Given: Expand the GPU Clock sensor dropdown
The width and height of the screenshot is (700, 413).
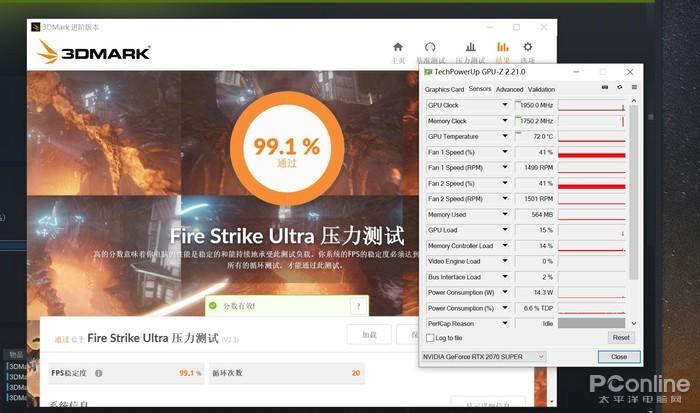Looking at the screenshot, I should pyautogui.click(x=505, y=105).
